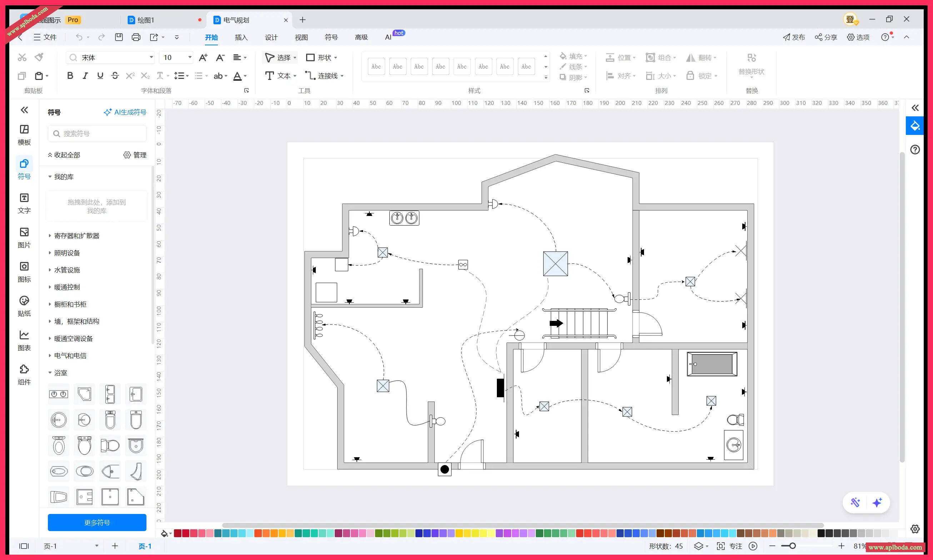Toggle strikethrough text formatting
Viewport: 933px width, 560px height.
[x=115, y=75]
